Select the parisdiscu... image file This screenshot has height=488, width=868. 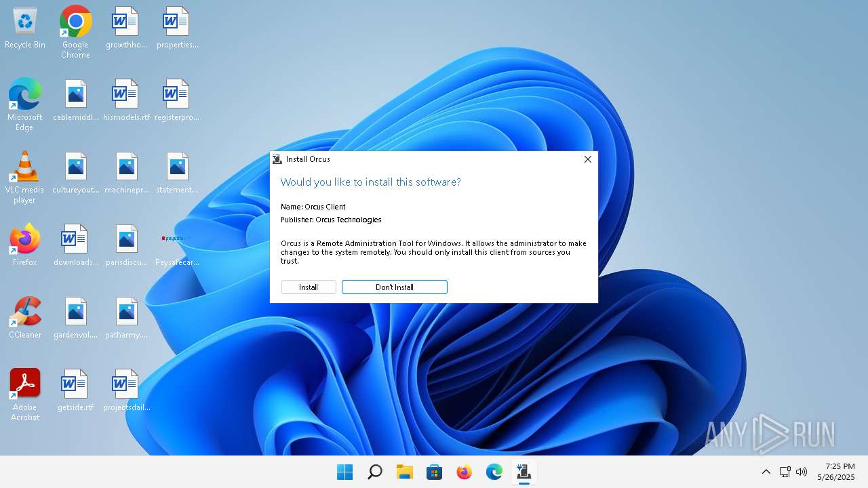(126, 246)
